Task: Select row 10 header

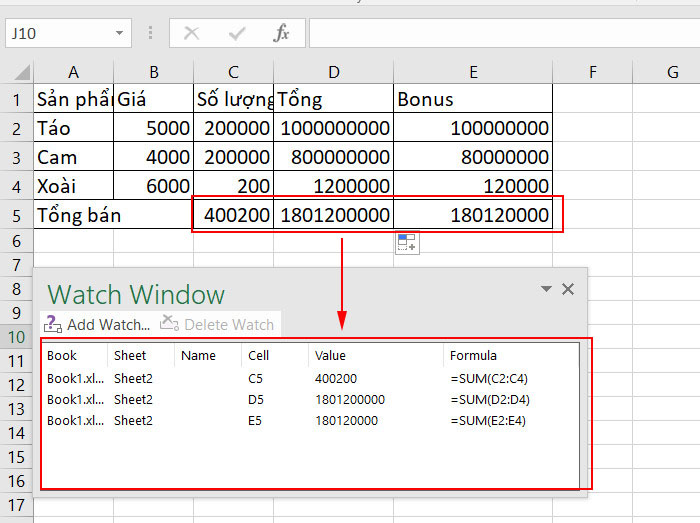Action: coord(17,337)
